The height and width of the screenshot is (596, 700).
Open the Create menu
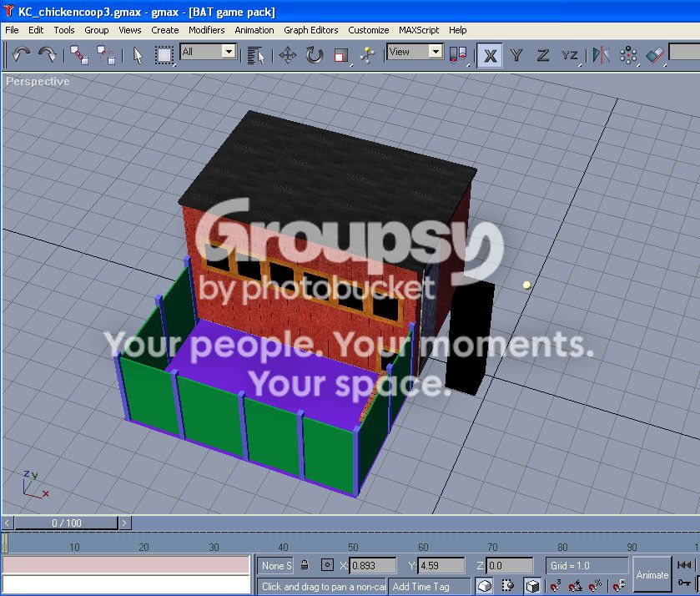point(164,30)
